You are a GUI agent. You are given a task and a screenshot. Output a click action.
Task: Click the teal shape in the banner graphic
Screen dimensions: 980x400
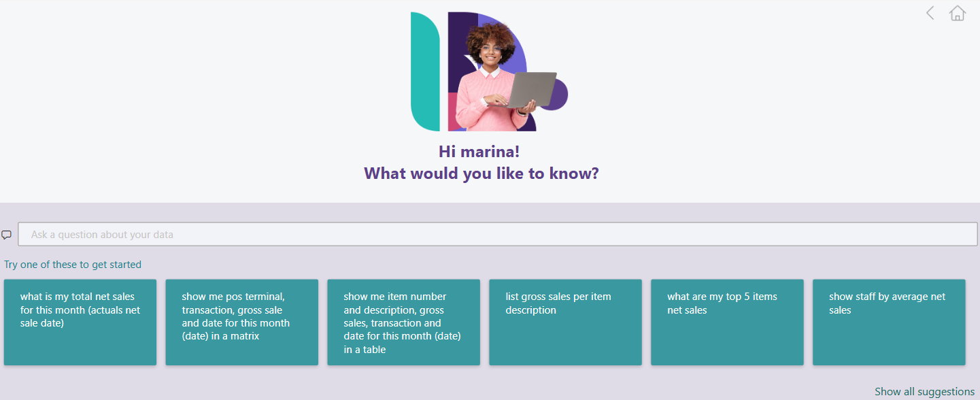tap(425, 71)
